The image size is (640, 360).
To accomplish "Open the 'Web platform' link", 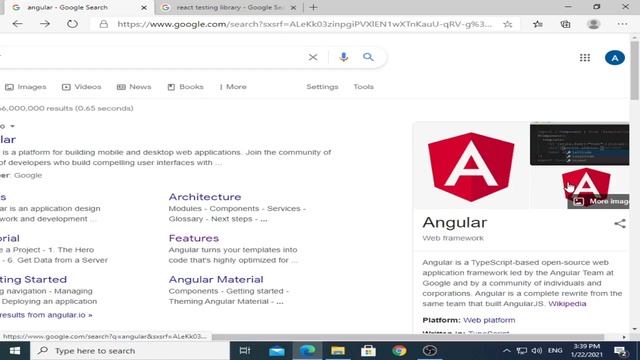I will pyautogui.click(x=489, y=320).
